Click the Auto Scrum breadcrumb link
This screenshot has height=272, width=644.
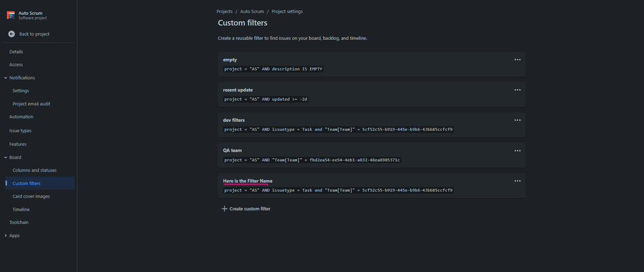252,12
